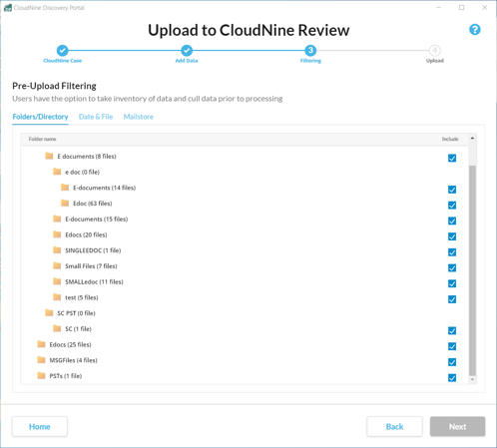The width and height of the screenshot is (497, 448).
Task: Click folder icon beside SMALLedoc (11 files)
Action: pos(57,281)
